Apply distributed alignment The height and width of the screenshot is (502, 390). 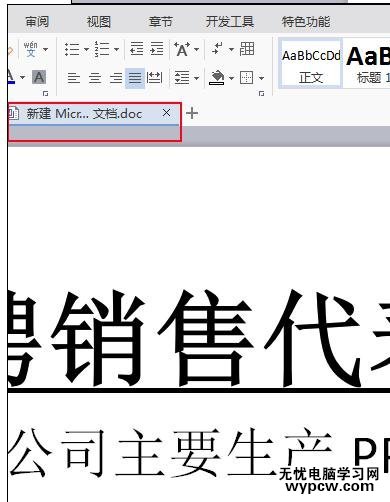[x=155, y=78]
